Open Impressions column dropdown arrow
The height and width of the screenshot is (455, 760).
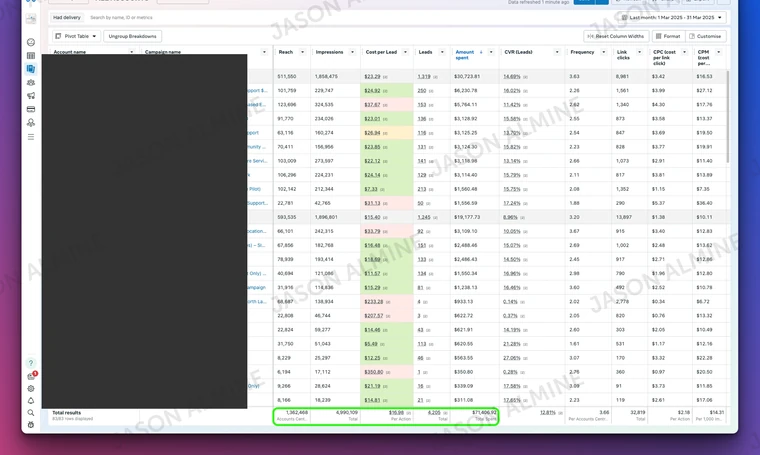[x=352, y=52]
